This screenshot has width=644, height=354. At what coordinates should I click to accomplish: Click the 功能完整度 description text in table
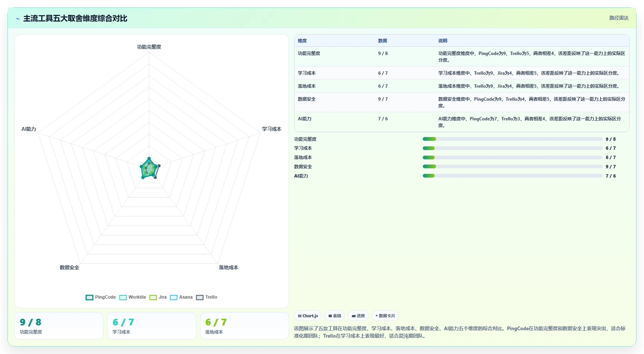click(x=532, y=57)
